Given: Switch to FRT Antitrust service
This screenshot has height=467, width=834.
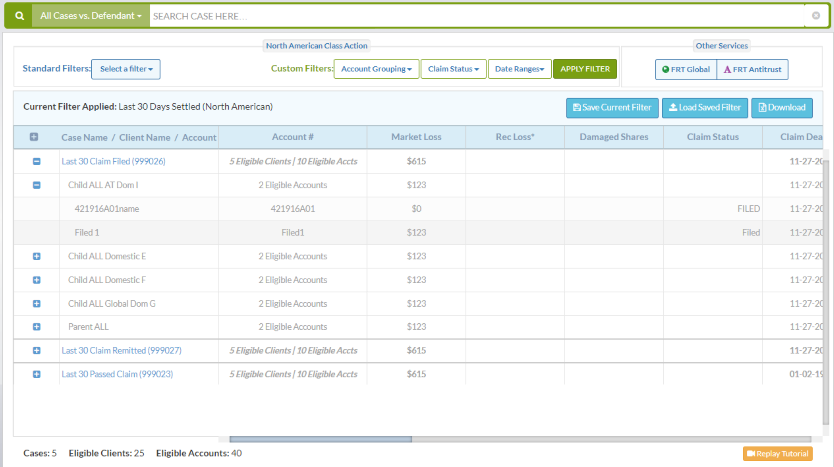Looking at the screenshot, I should pyautogui.click(x=753, y=69).
